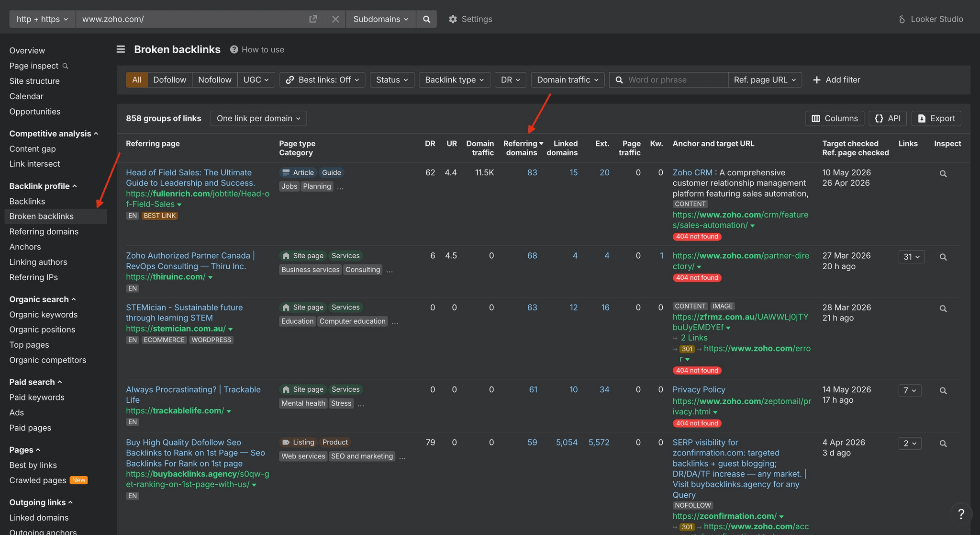Open the Ref. page URL dropdown
The image size is (980, 535).
tap(765, 80)
